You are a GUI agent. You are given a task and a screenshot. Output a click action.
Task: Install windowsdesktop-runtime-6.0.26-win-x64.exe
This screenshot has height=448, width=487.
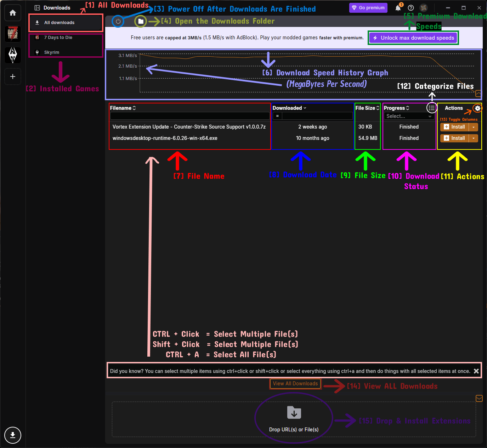coord(454,138)
